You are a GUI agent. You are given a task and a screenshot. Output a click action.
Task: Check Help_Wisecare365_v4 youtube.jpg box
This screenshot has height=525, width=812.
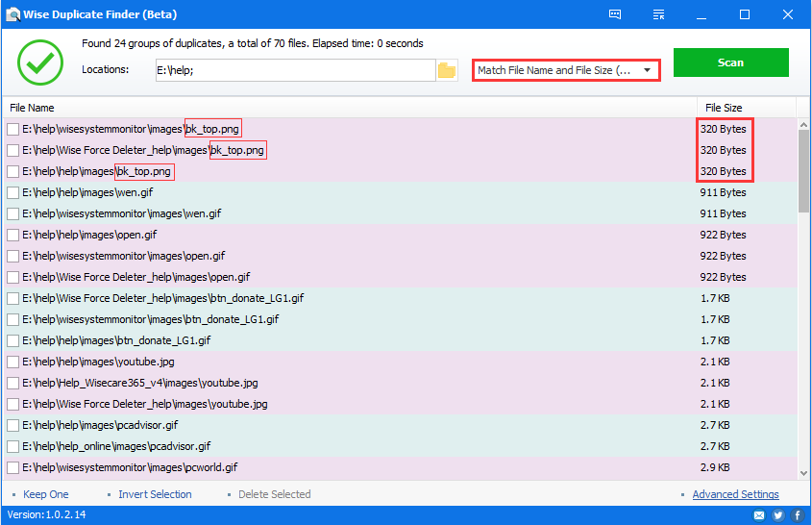coord(12,383)
